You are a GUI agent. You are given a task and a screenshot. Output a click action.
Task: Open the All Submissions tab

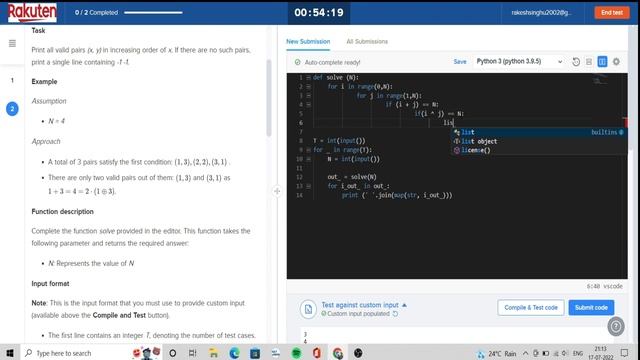[367, 42]
